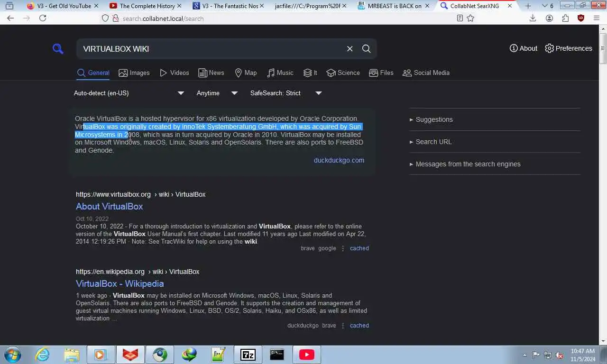Screen dimensions: 607x364
Task: Click the browser address bar
Action: (x=285, y=18)
